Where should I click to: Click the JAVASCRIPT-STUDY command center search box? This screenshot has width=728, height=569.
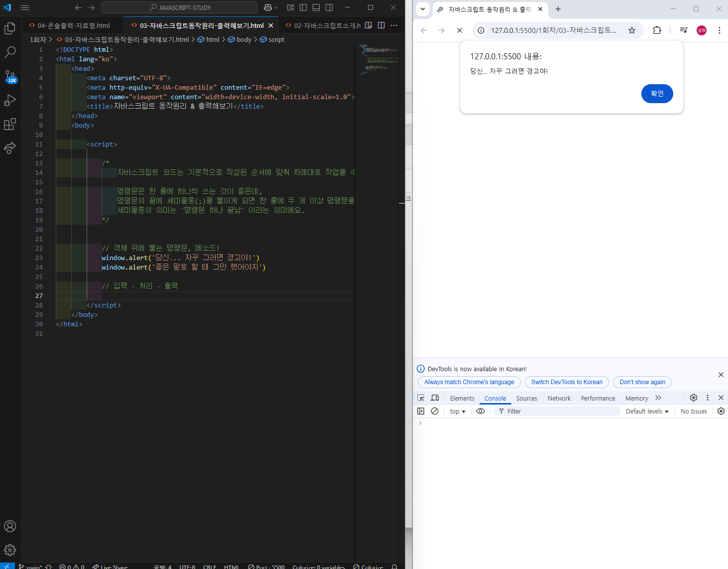click(179, 7)
